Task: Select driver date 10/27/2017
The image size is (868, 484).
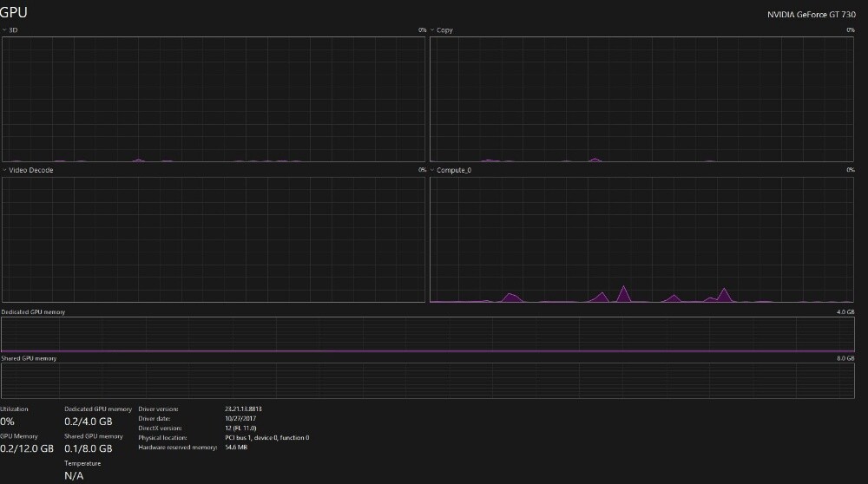Action: (240, 419)
